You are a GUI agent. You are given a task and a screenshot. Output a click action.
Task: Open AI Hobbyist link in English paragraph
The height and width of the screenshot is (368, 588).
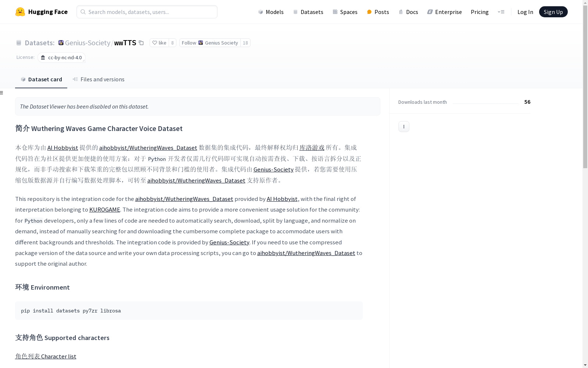[x=282, y=199]
